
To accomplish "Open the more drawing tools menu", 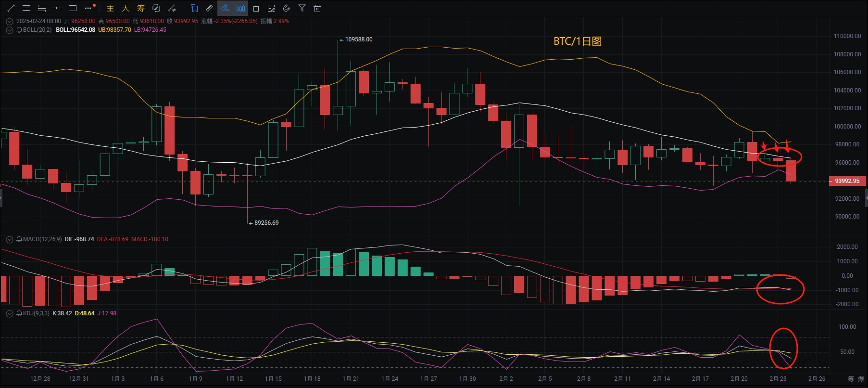I will tap(88, 8).
